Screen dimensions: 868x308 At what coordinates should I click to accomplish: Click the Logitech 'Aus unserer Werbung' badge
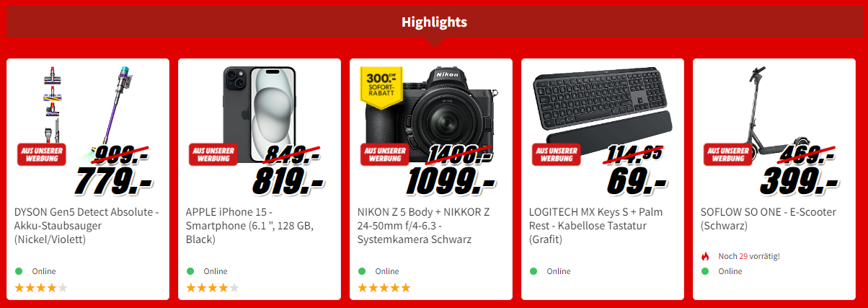[x=556, y=154]
